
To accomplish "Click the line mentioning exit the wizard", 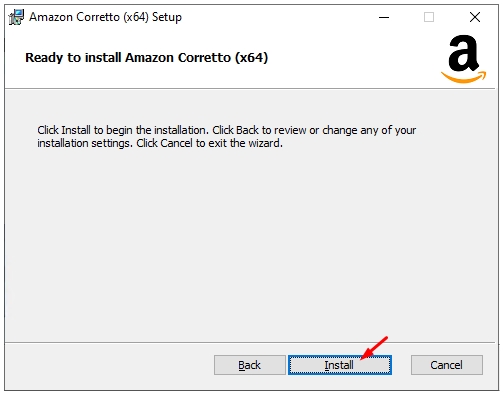I will (160, 143).
